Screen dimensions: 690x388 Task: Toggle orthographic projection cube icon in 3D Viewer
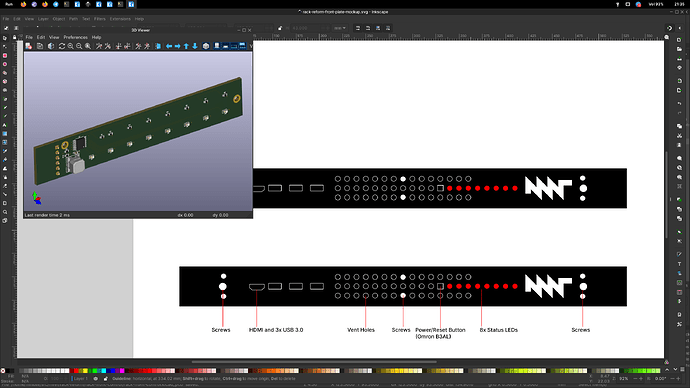tap(206, 46)
